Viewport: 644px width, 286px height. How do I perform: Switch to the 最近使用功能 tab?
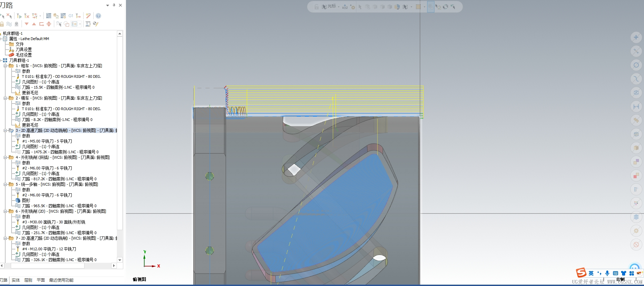tap(61, 280)
